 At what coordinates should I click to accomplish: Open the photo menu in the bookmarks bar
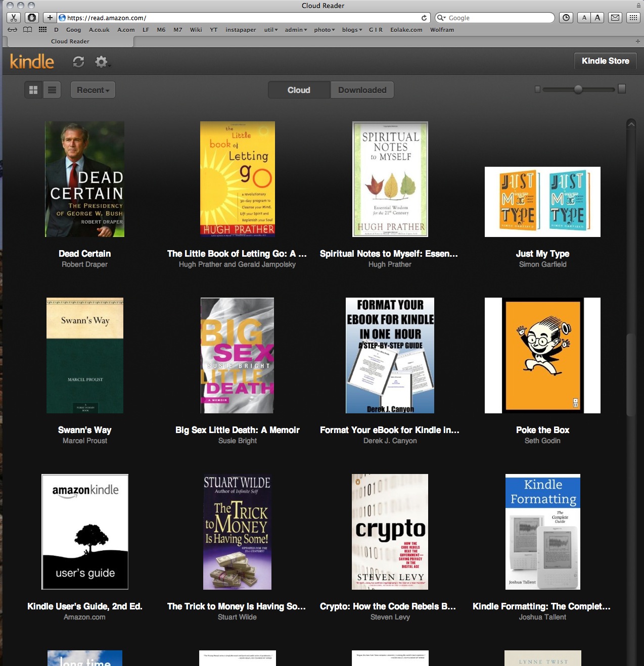pyautogui.click(x=324, y=30)
